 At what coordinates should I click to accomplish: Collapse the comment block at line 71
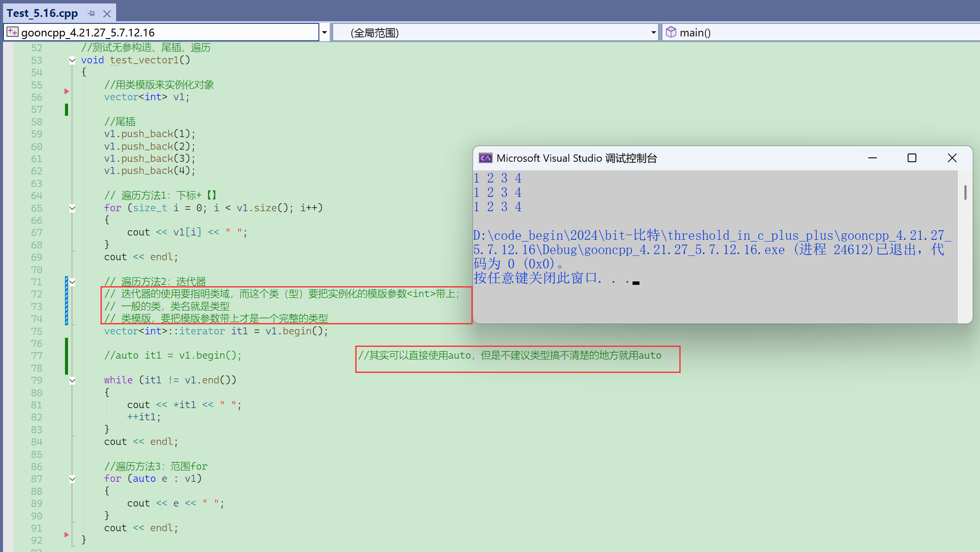[72, 282]
